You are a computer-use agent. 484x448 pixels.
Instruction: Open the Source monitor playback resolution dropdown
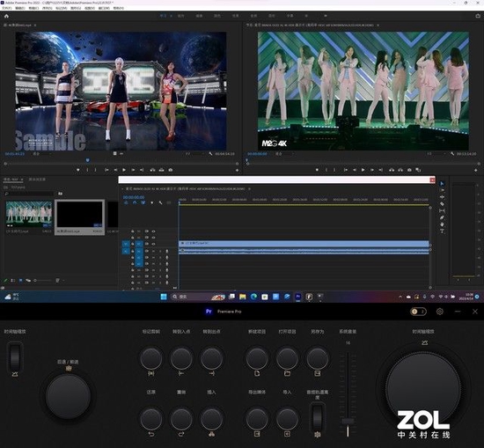[x=195, y=154]
